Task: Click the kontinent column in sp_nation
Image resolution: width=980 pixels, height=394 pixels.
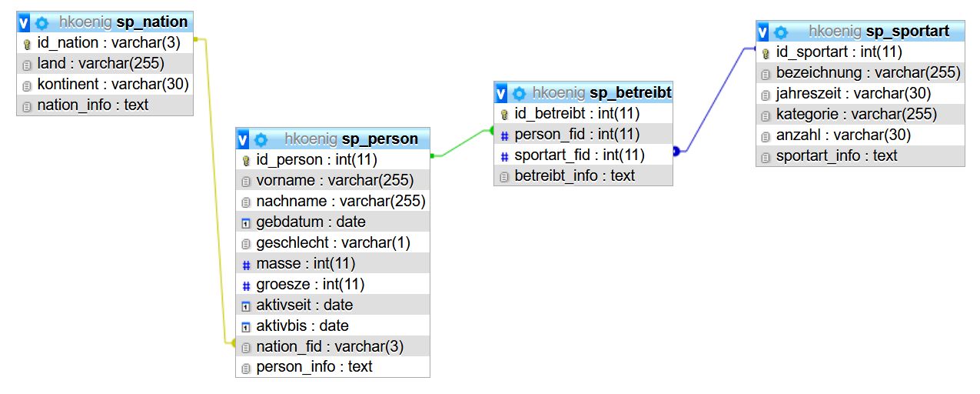Action: (x=105, y=84)
